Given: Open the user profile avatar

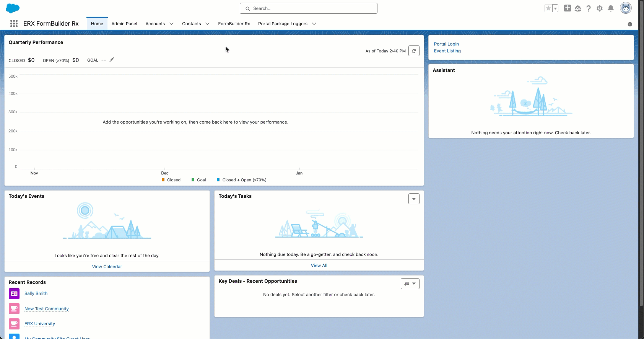Looking at the screenshot, I should click(626, 8).
